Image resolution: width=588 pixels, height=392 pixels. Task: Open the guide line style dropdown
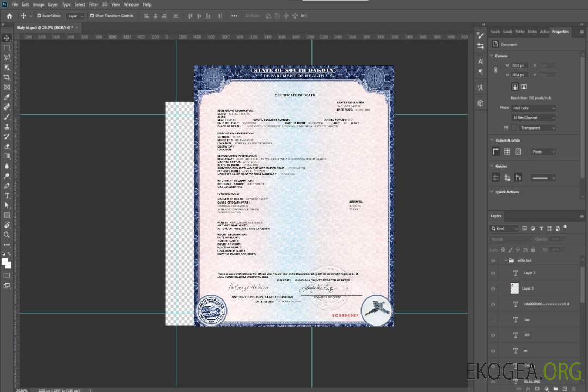pos(543,178)
